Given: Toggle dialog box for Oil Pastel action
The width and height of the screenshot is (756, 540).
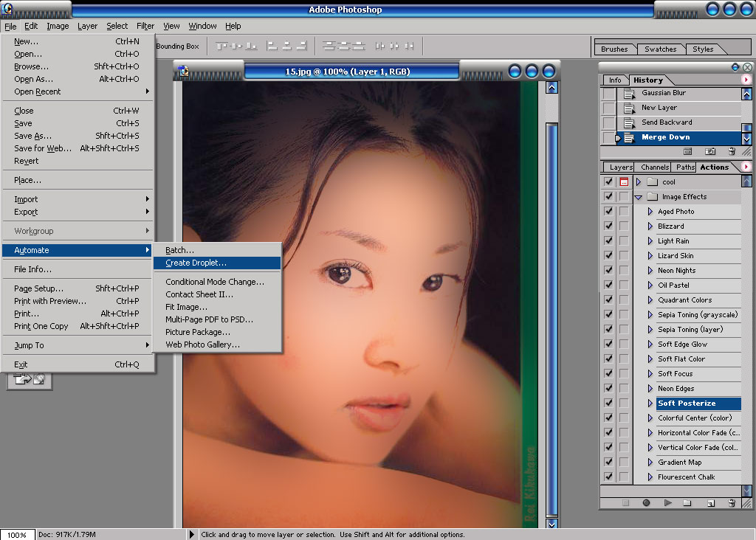Looking at the screenshot, I should point(624,285).
